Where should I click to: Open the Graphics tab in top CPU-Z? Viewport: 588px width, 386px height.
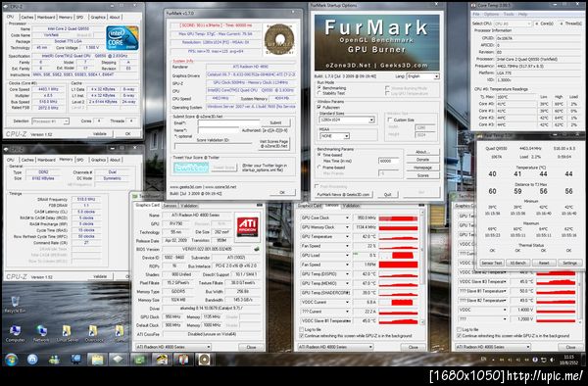[98, 18]
